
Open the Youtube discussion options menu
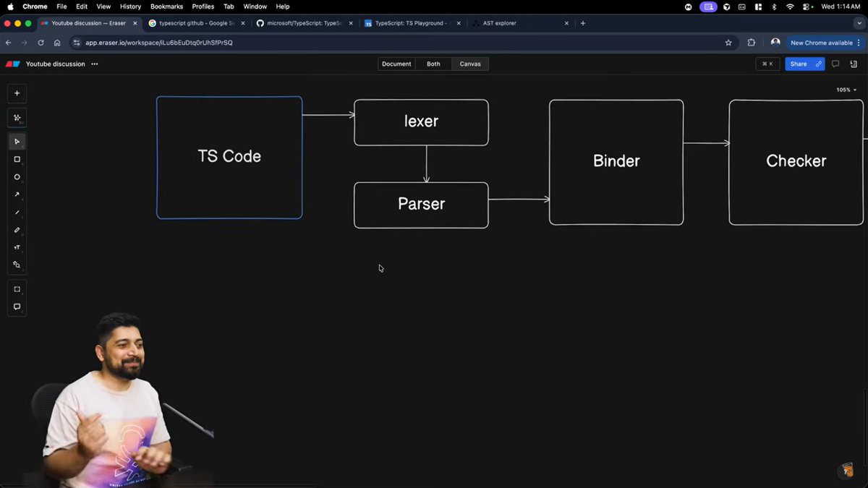pyautogui.click(x=94, y=64)
